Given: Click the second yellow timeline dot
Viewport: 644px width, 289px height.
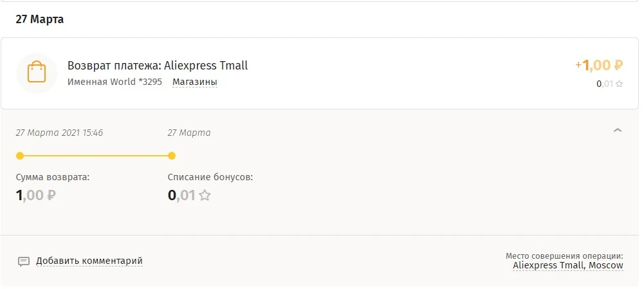Looking at the screenshot, I should [x=172, y=155].
